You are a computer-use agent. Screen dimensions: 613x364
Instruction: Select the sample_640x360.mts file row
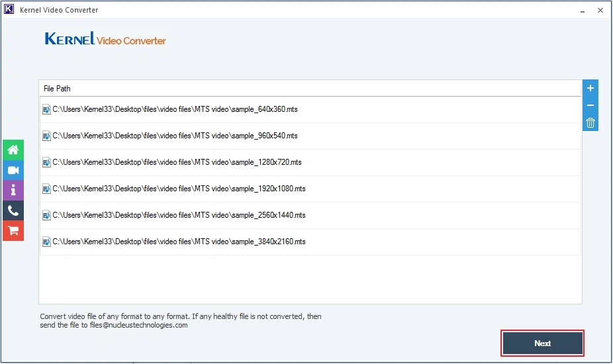click(310, 109)
